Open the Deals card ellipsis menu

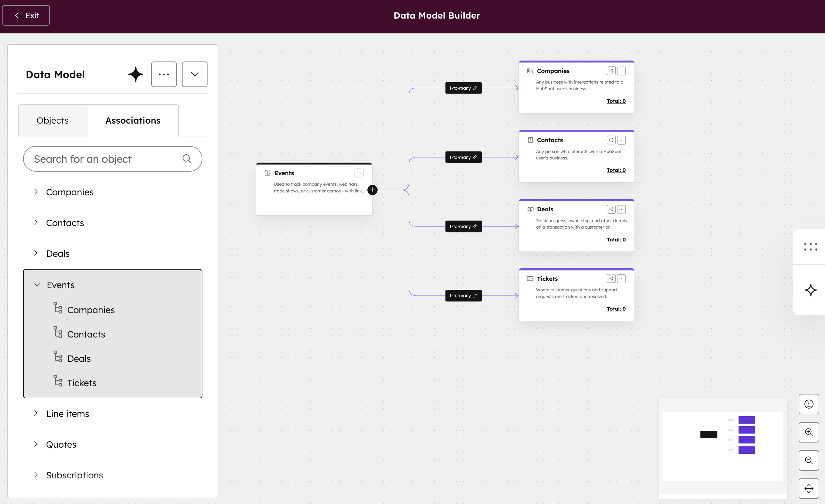click(621, 209)
